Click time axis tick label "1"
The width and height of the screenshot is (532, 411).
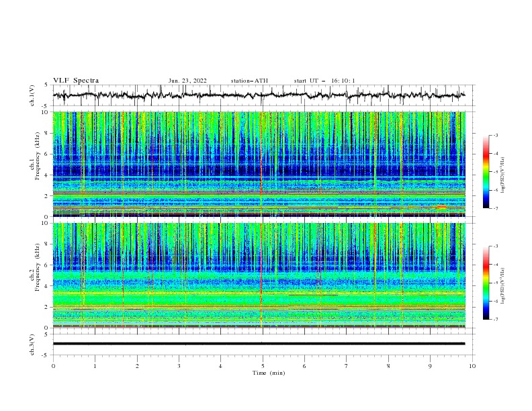(95, 366)
